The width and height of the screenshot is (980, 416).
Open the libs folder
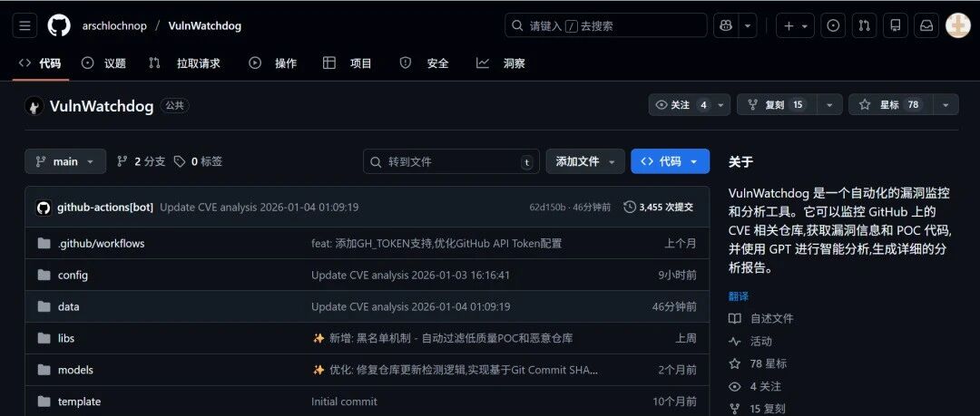[65, 339]
